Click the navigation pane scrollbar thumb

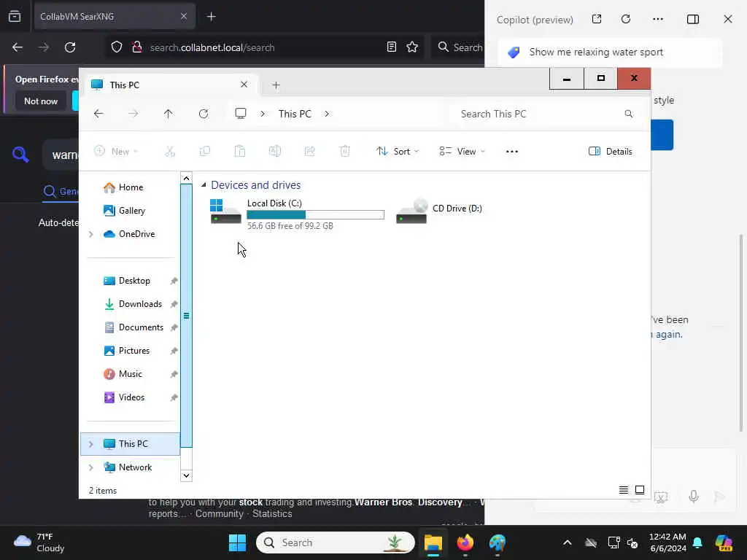coord(186,316)
